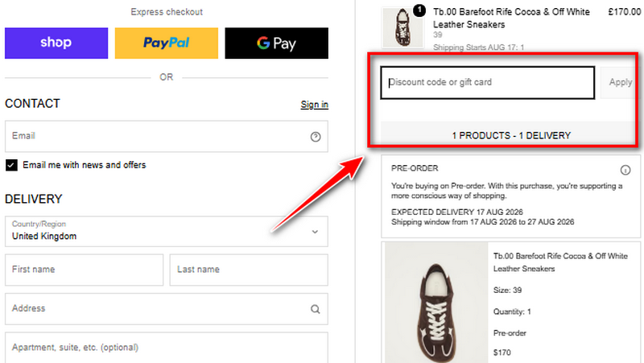Viewport: 644px width, 363px height.
Task: Follow the Sign in link
Action: (x=314, y=105)
